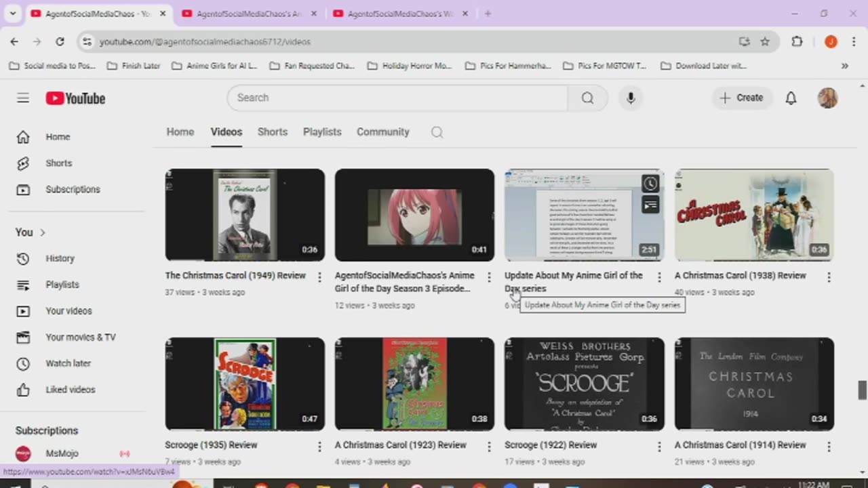This screenshot has height=488, width=868.
Task: Open more options for A Christmas Carol (1923) Review
Action: pos(489,447)
